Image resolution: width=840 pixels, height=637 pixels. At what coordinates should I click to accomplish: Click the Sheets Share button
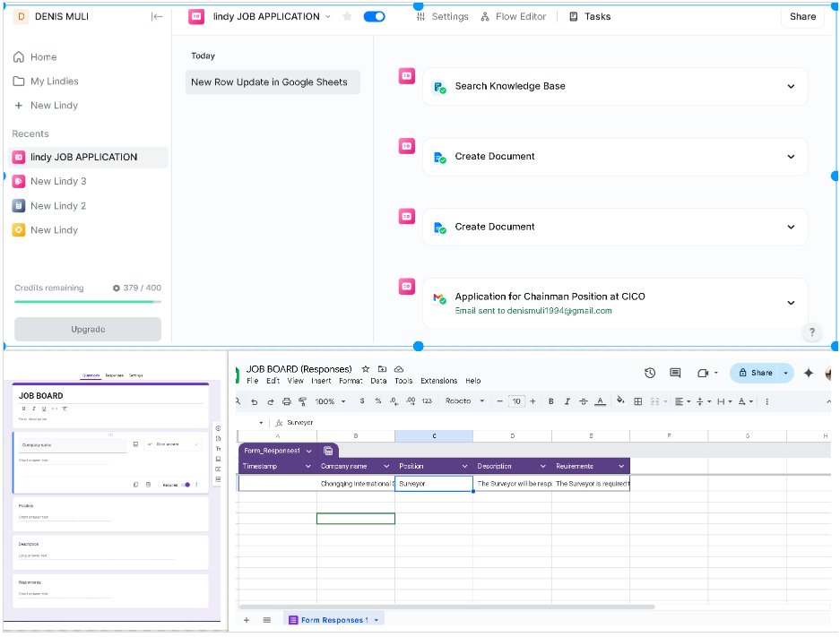(x=756, y=373)
